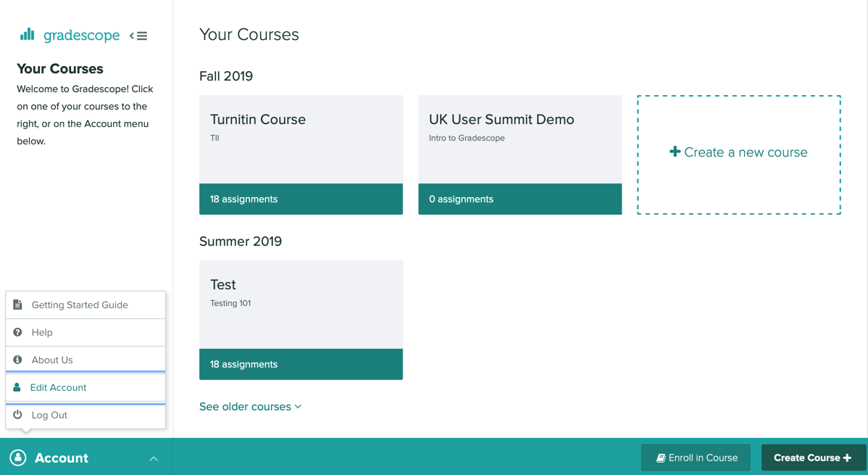Open the Getting Started Guide menu item

point(85,305)
